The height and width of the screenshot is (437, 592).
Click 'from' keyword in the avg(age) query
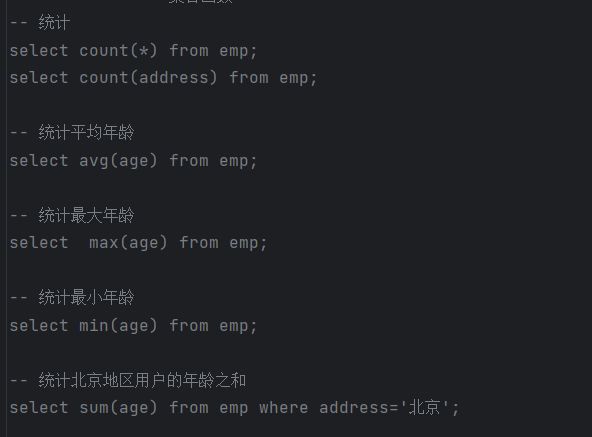[x=189, y=161]
